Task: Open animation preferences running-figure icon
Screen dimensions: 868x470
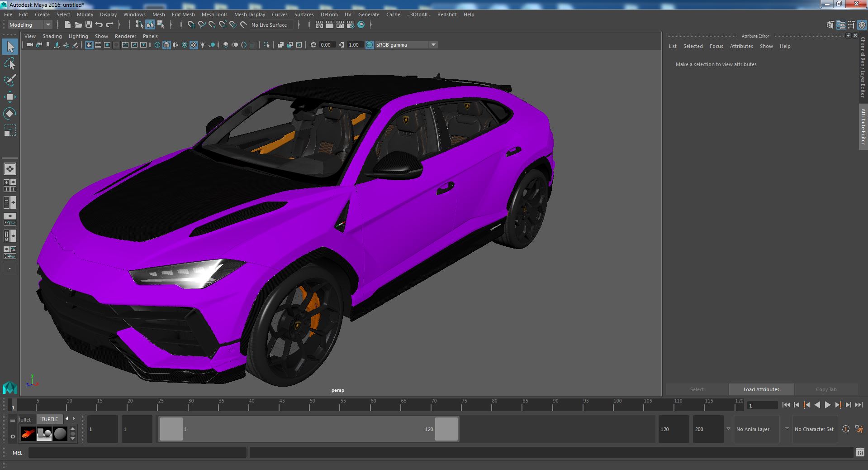Action: tap(859, 429)
